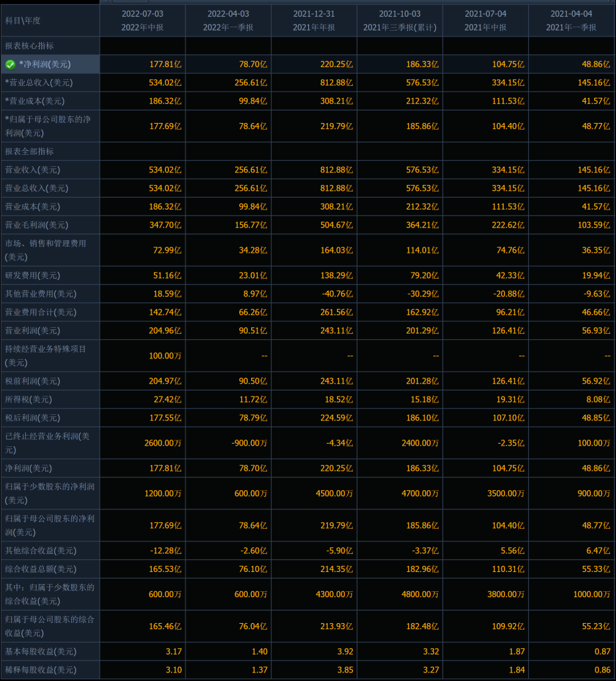616x681 pixels.
Task: Click 204.97亿 in the 税前利润 row
Action: pos(165,381)
